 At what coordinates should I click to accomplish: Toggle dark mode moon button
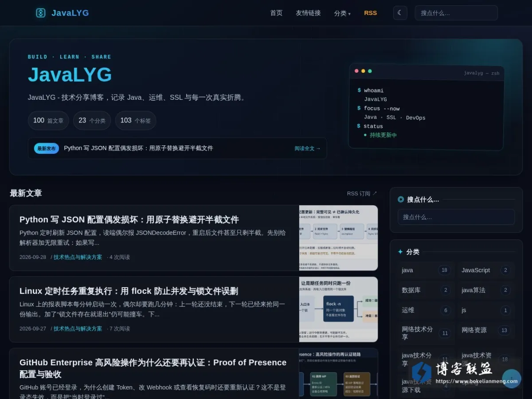pos(400,13)
